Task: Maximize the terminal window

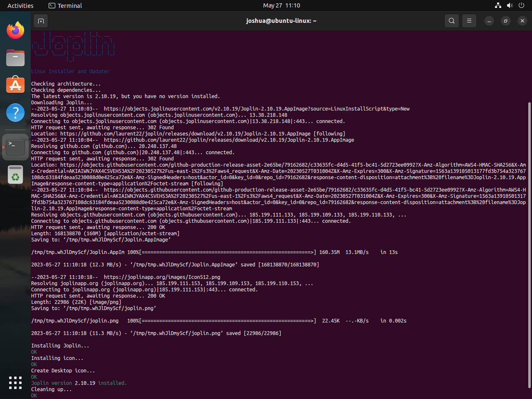Action: (x=506, y=21)
